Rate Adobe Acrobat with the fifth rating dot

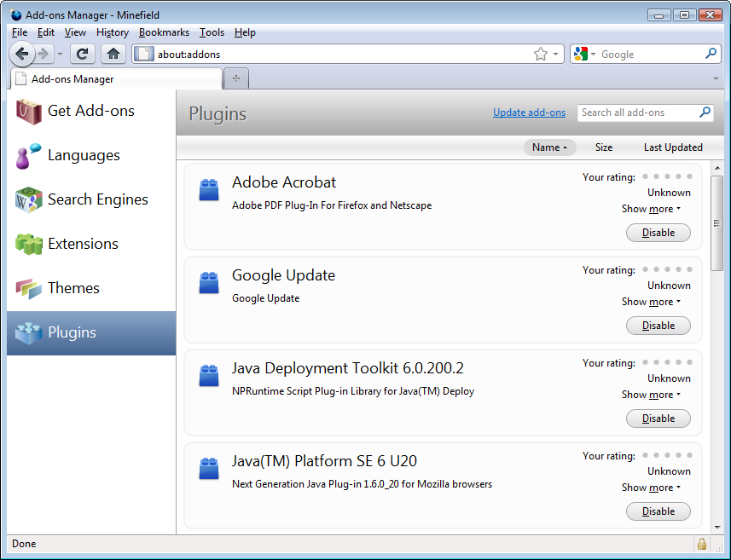[x=689, y=176]
